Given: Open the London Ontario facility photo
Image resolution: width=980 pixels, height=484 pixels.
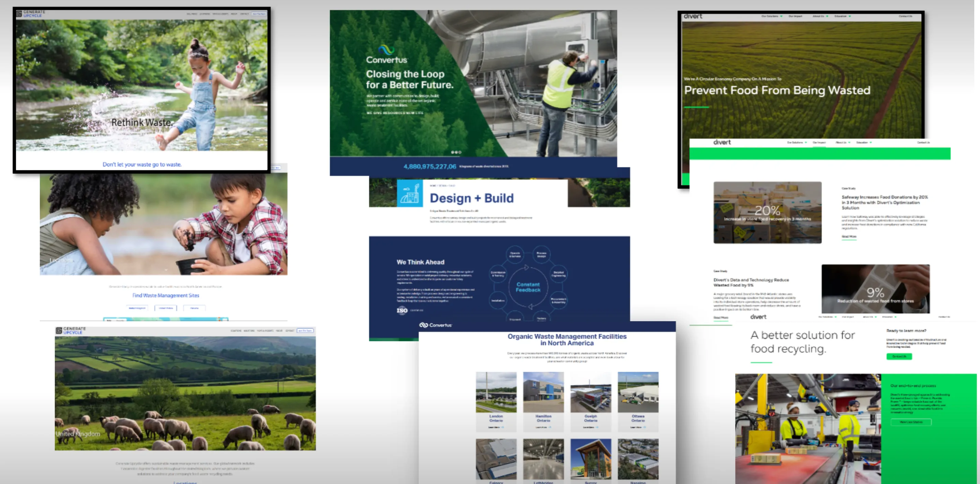Looking at the screenshot, I should click(496, 392).
